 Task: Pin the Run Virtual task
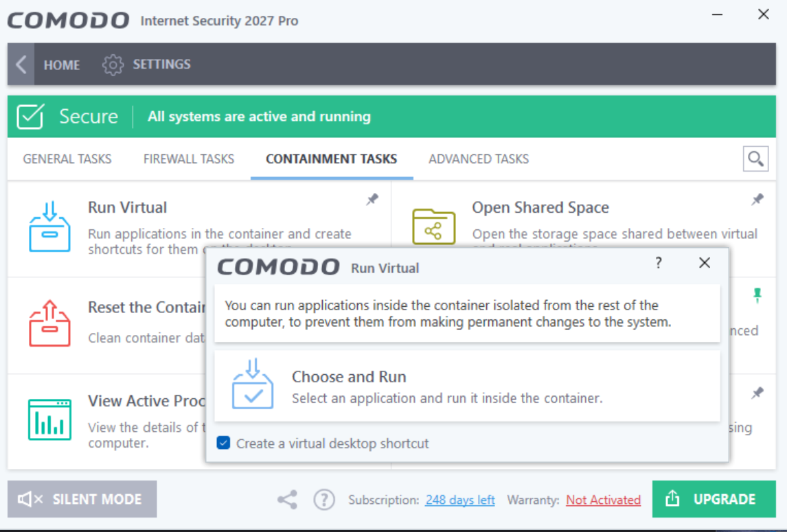372,199
